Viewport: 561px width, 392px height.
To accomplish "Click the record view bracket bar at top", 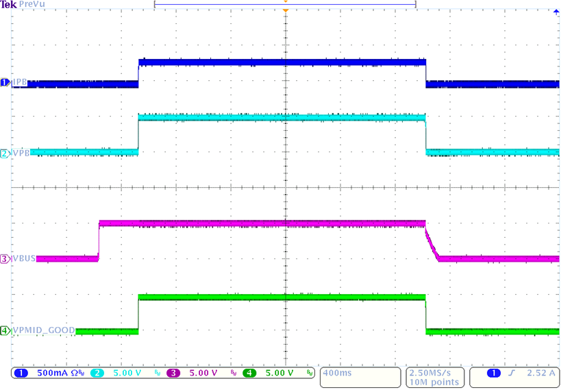I will click(286, 4).
